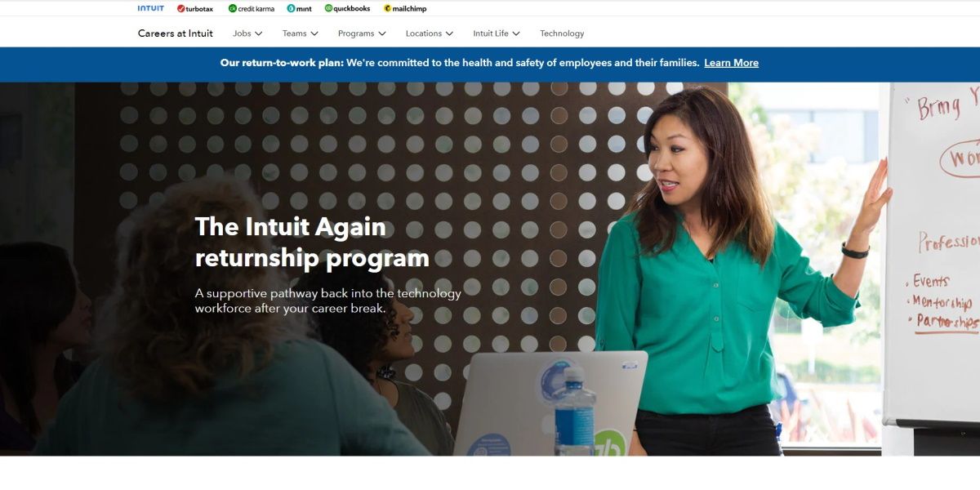This screenshot has height=490, width=980.
Task: Click the return-to-work plan banner text
Action: pyautogui.click(x=460, y=63)
